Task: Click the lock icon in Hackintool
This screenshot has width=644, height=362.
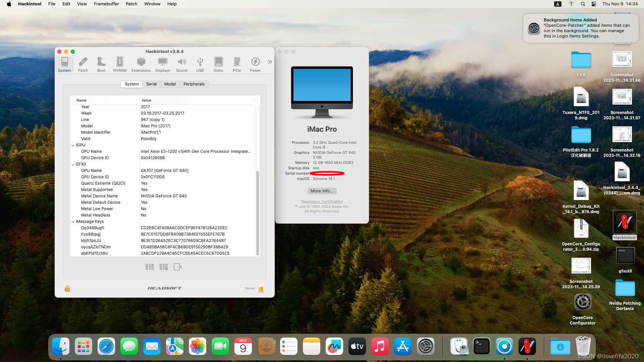Action: (x=67, y=288)
